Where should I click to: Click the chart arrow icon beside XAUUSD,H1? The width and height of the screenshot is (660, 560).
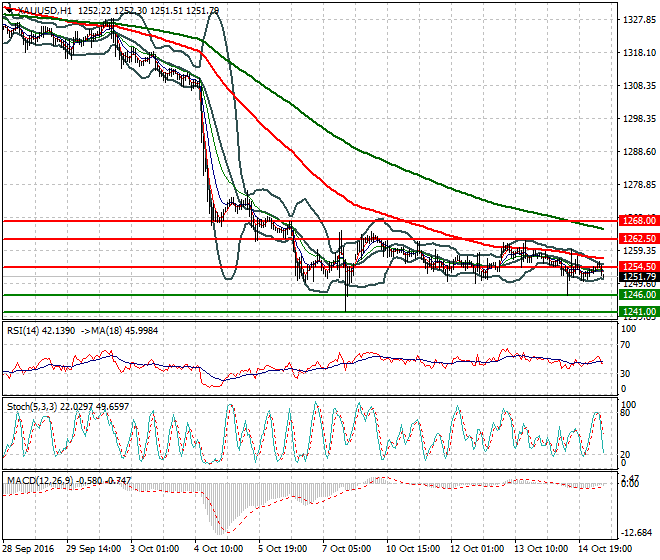click(x=9, y=9)
